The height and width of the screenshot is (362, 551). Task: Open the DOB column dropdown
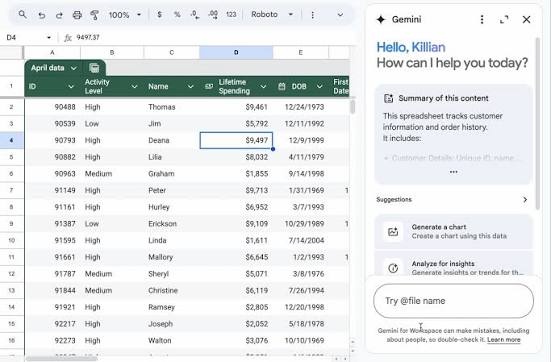pos(319,86)
